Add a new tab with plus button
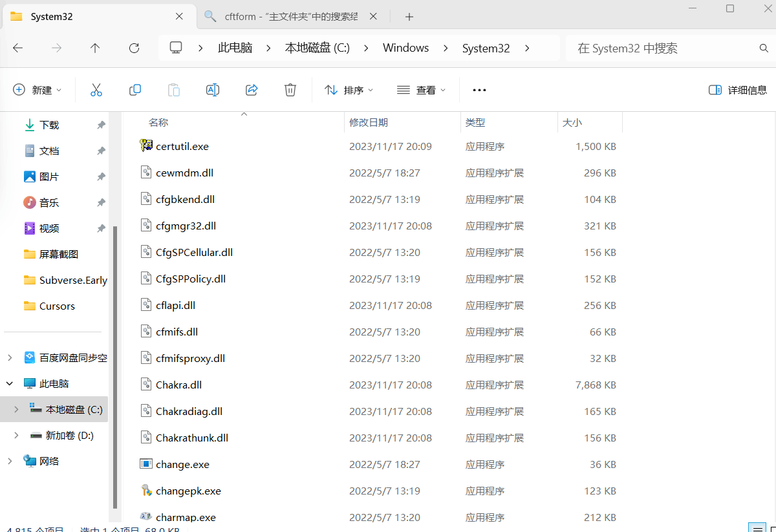 (409, 17)
